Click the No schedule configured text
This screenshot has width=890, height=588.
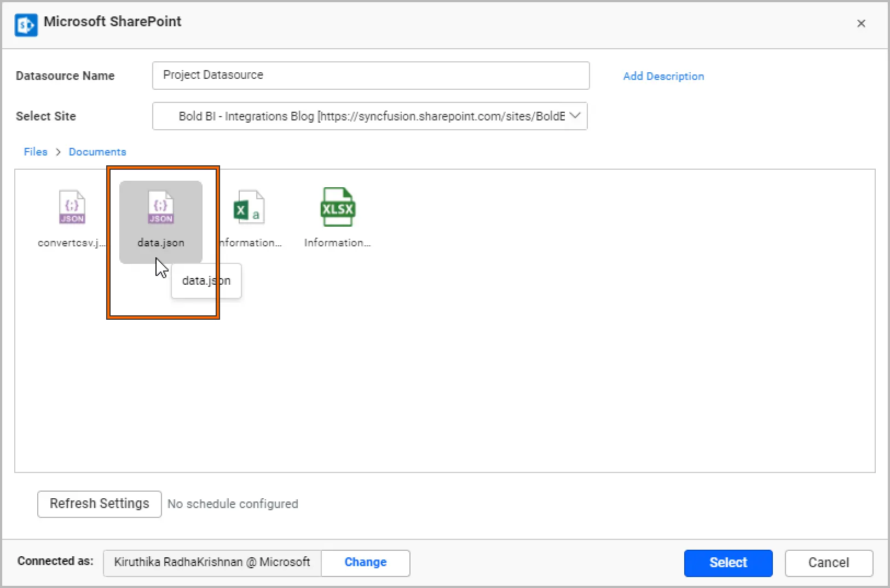[233, 504]
